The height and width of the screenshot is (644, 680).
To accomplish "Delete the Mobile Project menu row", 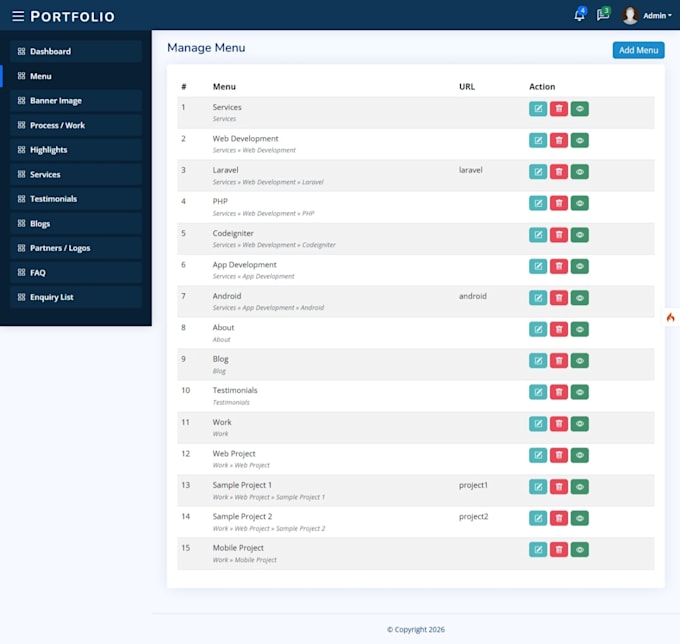I will 559,549.
